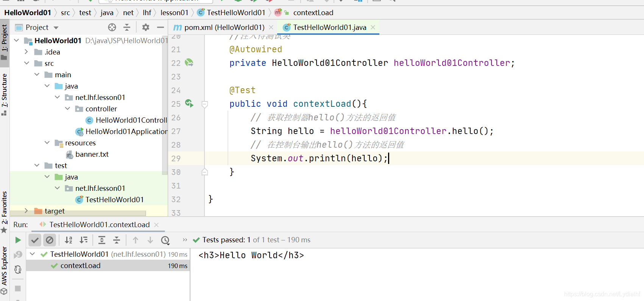Toggle show ignored tests button

50,240
